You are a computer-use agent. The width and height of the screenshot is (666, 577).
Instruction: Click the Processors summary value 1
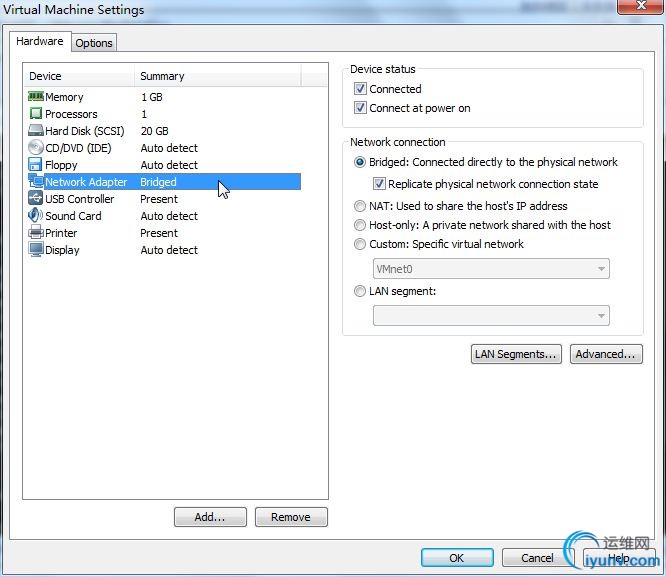[x=144, y=114]
